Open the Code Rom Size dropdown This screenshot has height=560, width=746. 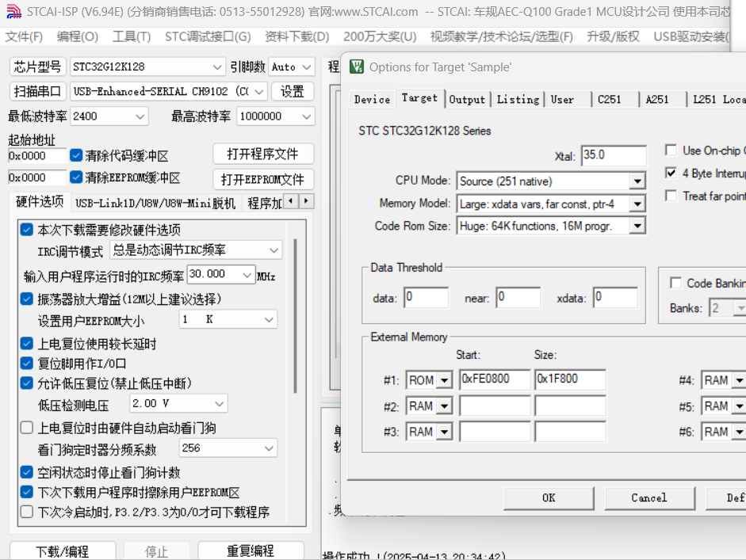(x=551, y=227)
